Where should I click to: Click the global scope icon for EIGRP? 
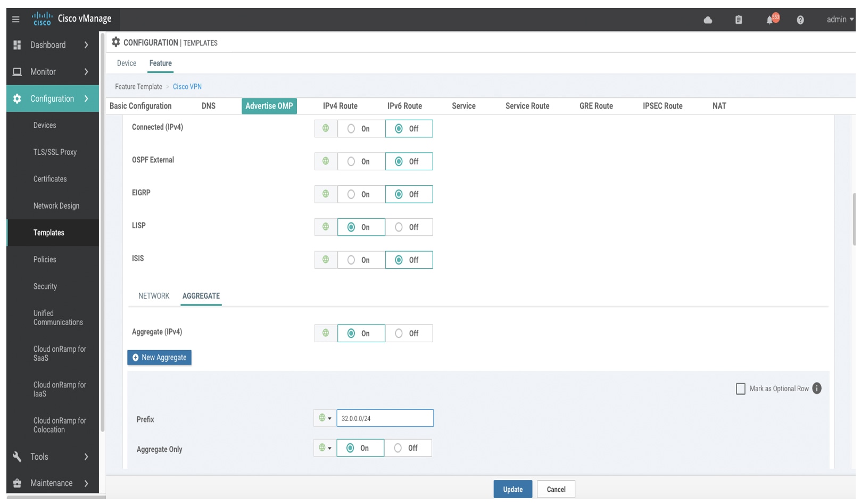point(326,194)
